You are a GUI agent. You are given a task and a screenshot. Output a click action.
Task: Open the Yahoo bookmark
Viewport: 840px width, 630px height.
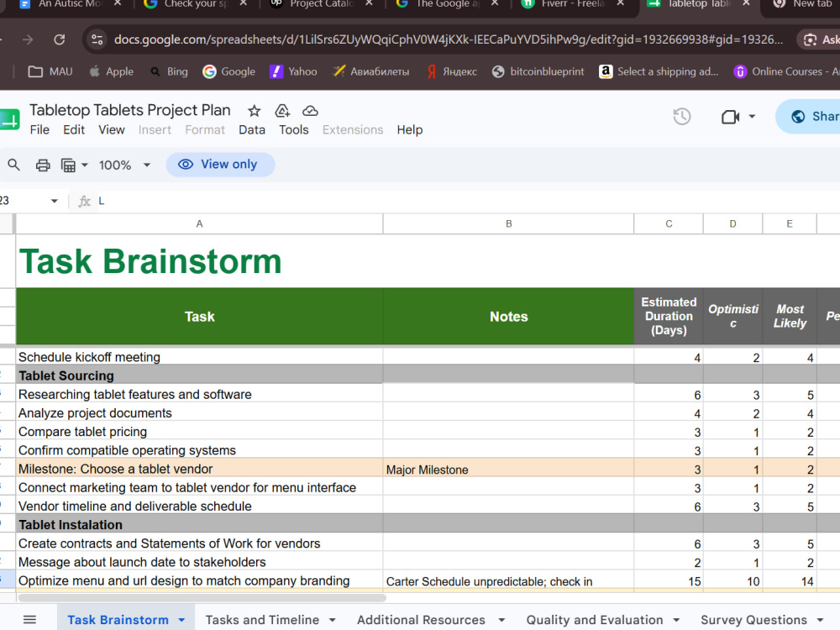coord(293,71)
